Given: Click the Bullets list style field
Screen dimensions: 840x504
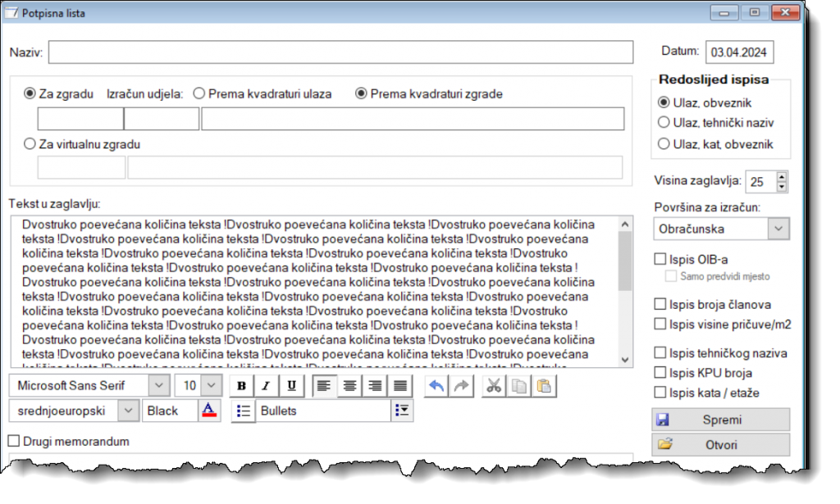Looking at the screenshot, I should coord(323,411).
